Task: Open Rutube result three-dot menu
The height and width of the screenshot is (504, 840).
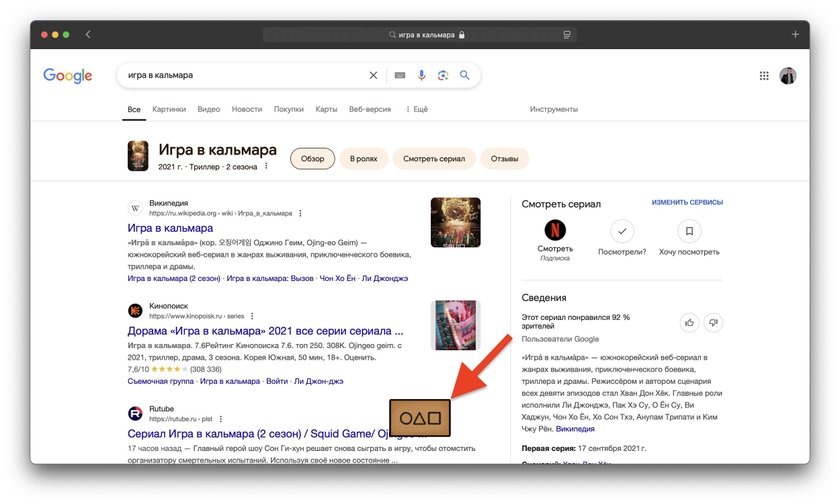Action: point(220,419)
